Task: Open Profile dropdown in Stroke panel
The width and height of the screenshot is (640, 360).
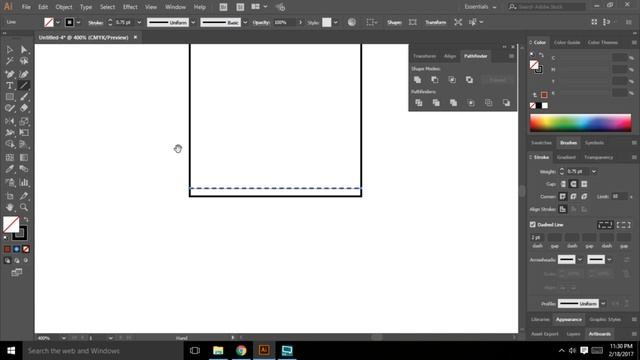Action: point(603,304)
